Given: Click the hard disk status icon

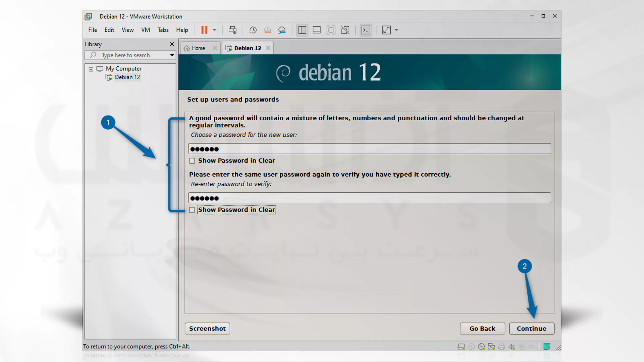Looking at the screenshot, I should coord(461,347).
